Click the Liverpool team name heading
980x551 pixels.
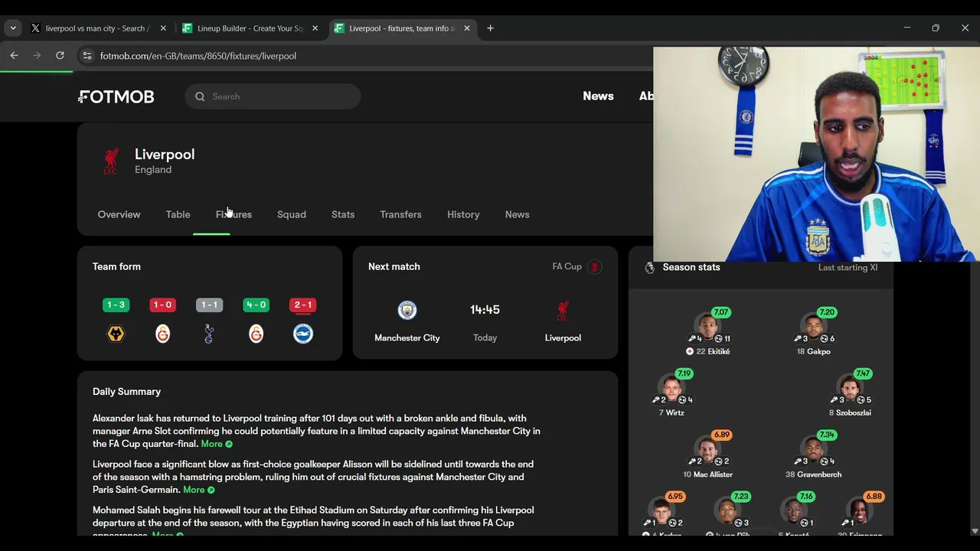(165, 154)
